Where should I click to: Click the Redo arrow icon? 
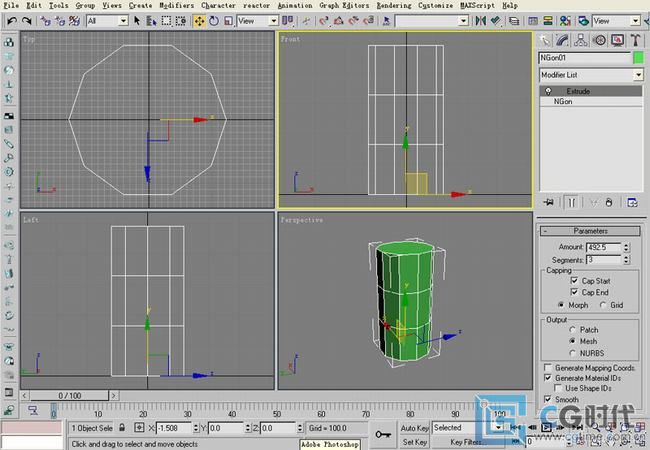27,20
